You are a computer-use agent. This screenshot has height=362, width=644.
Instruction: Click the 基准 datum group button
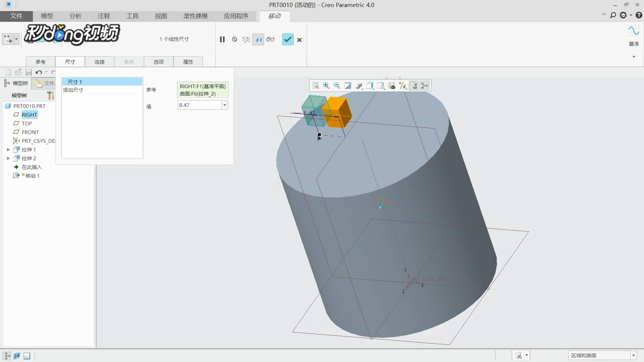pos(633,36)
